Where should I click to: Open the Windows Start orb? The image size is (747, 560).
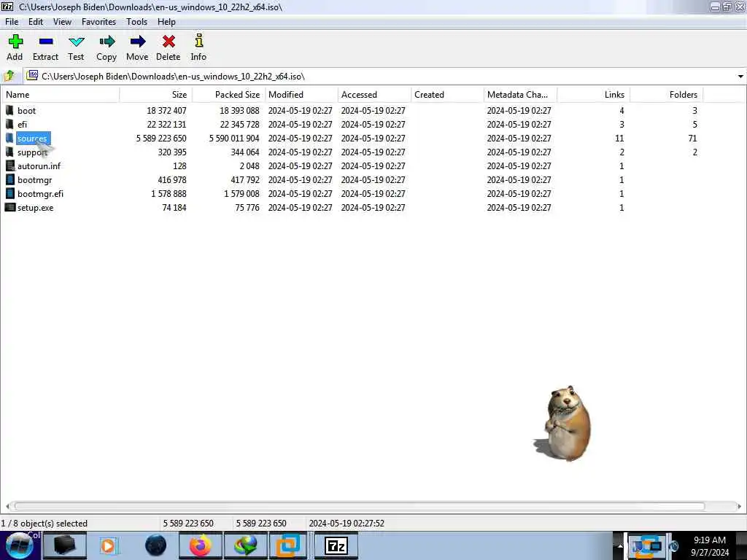click(20, 545)
